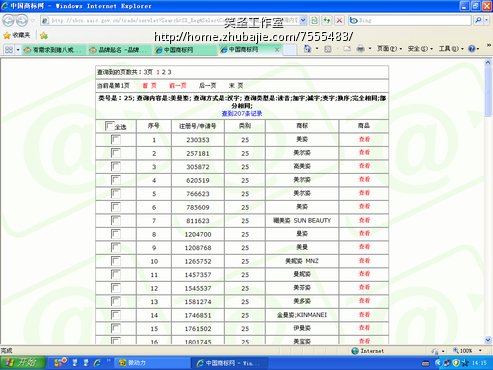The width and height of the screenshot is (493, 370).
Task: Check the box for row 230353
Action: pyautogui.click(x=116, y=139)
